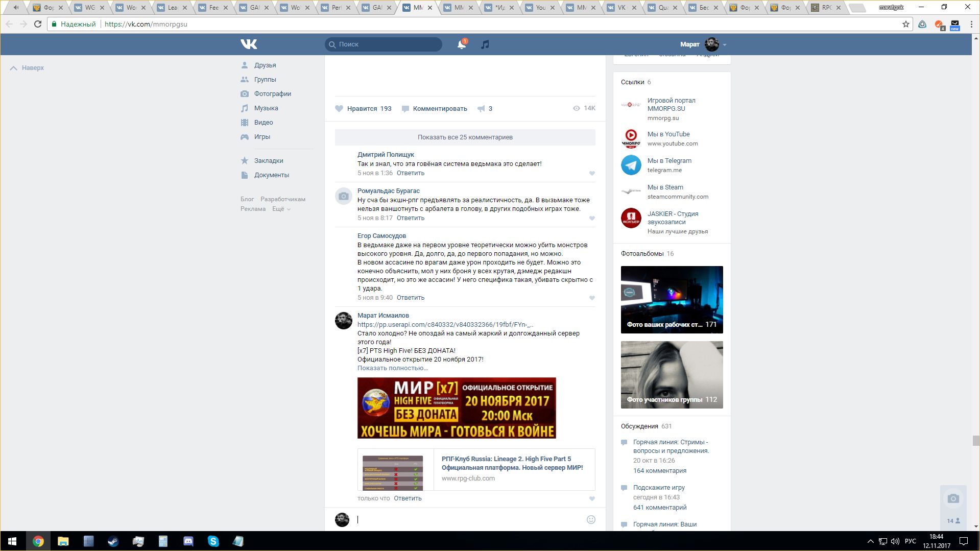Open Группы in sidebar

[x=265, y=80]
